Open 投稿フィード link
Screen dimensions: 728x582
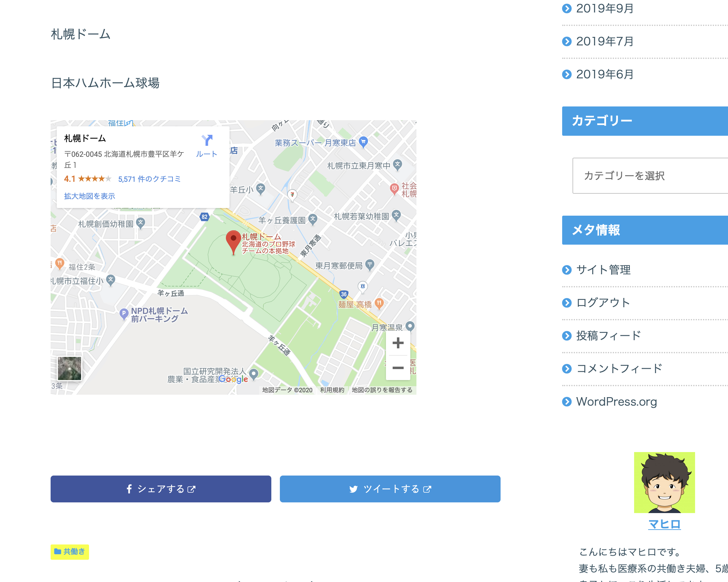pos(608,336)
